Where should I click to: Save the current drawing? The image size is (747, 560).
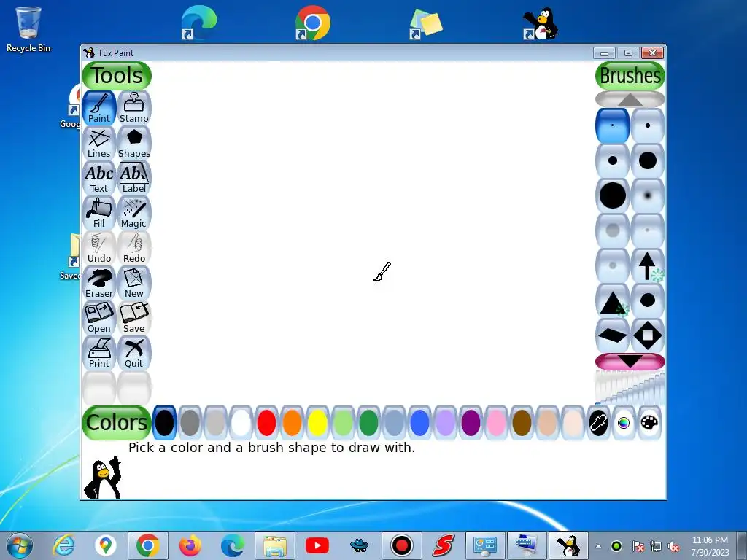[134, 318]
